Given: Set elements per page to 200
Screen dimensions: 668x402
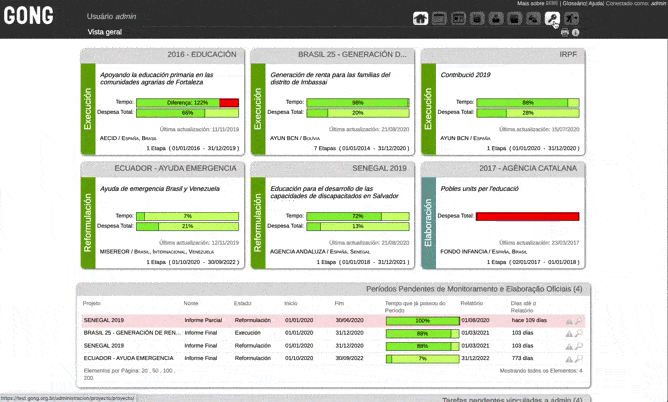Looking at the screenshot, I should coord(89,378).
